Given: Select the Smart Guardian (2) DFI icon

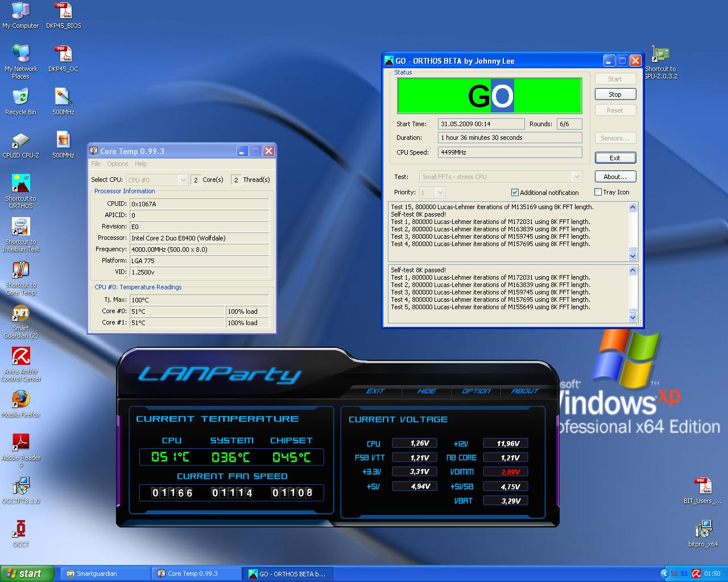Looking at the screenshot, I should (x=20, y=321).
